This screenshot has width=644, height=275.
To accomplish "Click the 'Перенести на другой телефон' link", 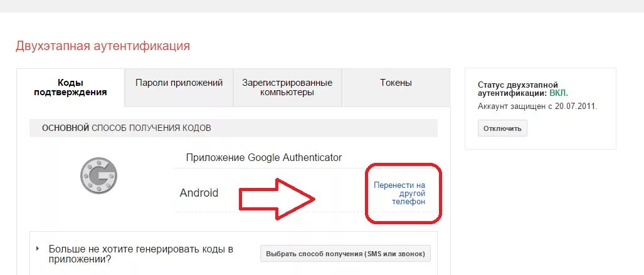I will click(x=399, y=194).
